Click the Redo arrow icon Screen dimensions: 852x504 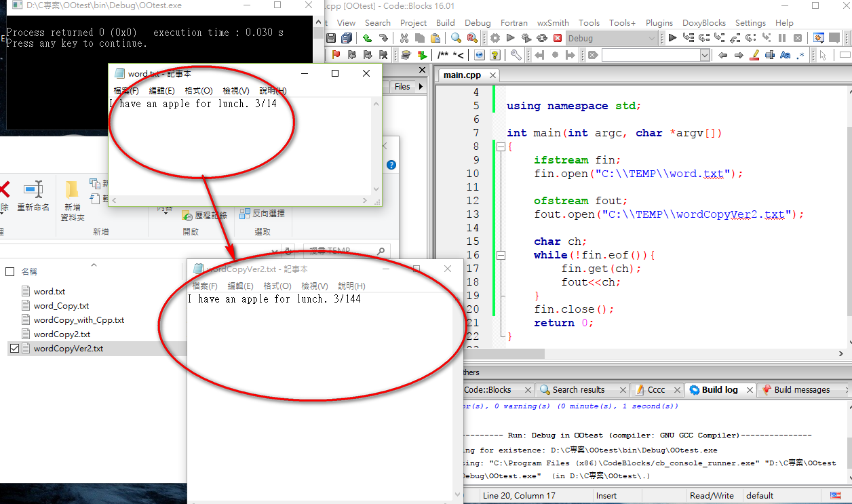point(383,38)
